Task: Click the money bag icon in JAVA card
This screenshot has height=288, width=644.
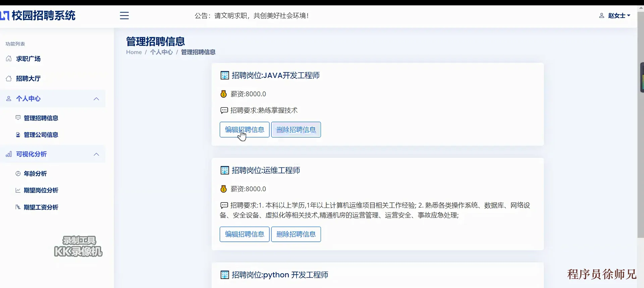Action: click(223, 94)
